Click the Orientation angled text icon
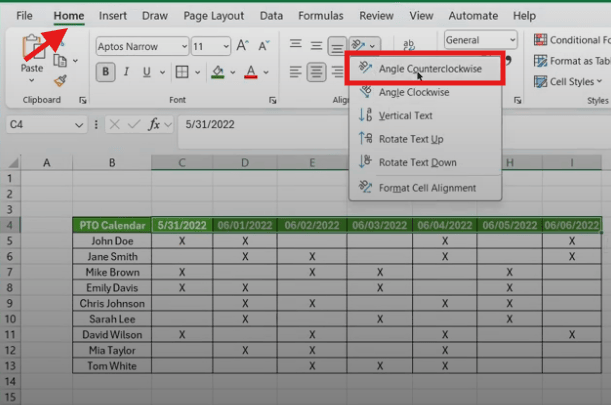This screenshot has width=611, height=405. pyautogui.click(x=358, y=46)
